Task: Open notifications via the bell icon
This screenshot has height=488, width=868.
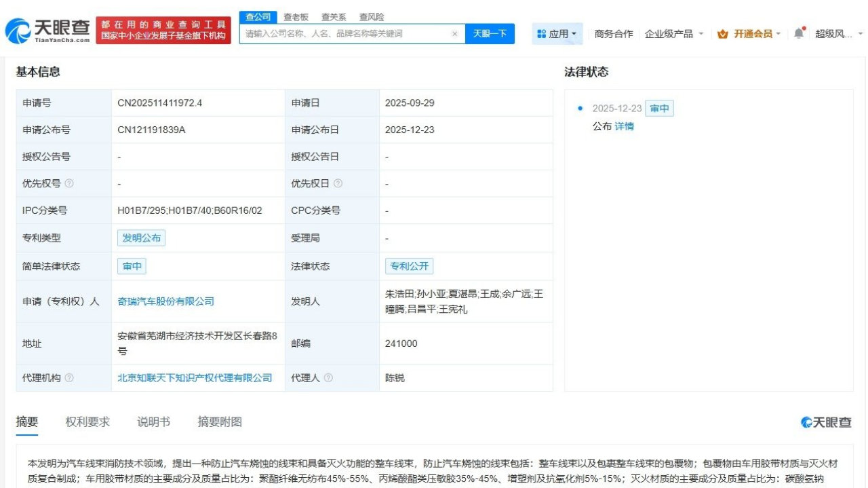Action: (798, 32)
